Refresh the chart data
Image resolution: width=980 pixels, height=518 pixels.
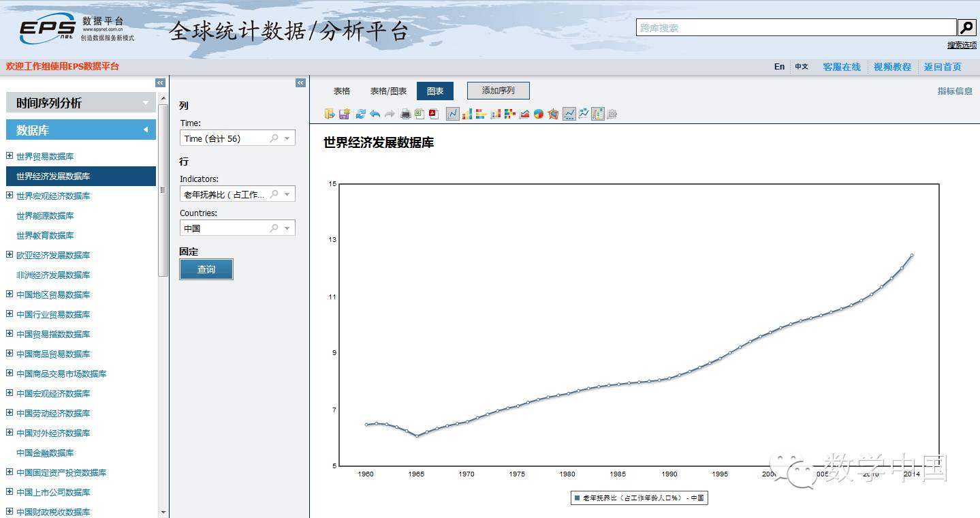point(360,114)
